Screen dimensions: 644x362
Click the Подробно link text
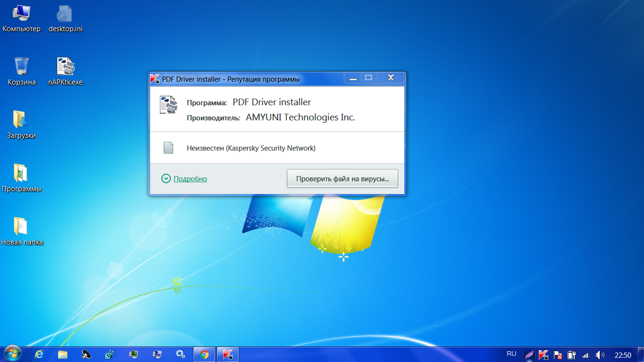coord(190,179)
